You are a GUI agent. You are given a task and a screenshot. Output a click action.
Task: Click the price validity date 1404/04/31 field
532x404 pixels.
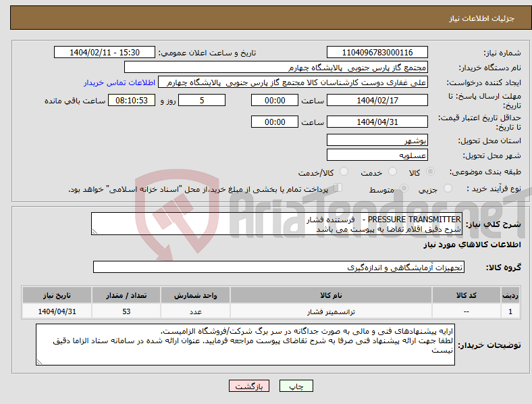click(377, 122)
